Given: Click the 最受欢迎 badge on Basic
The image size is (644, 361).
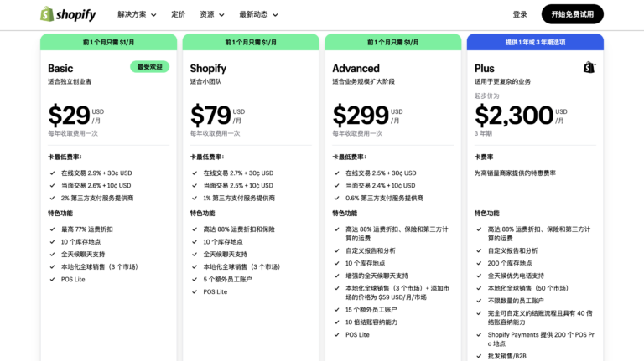Looking at the screenshot, I should tap(149, 66).
